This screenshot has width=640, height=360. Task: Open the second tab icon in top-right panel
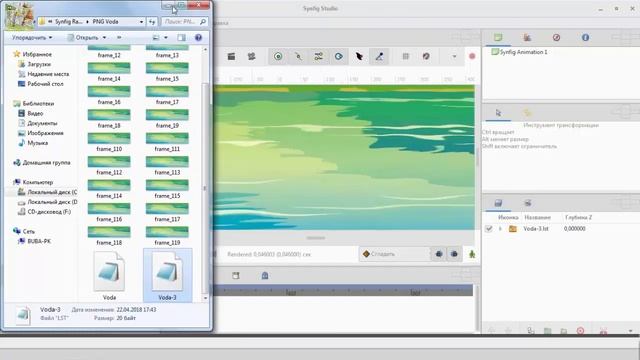click(x=527, y=38)
